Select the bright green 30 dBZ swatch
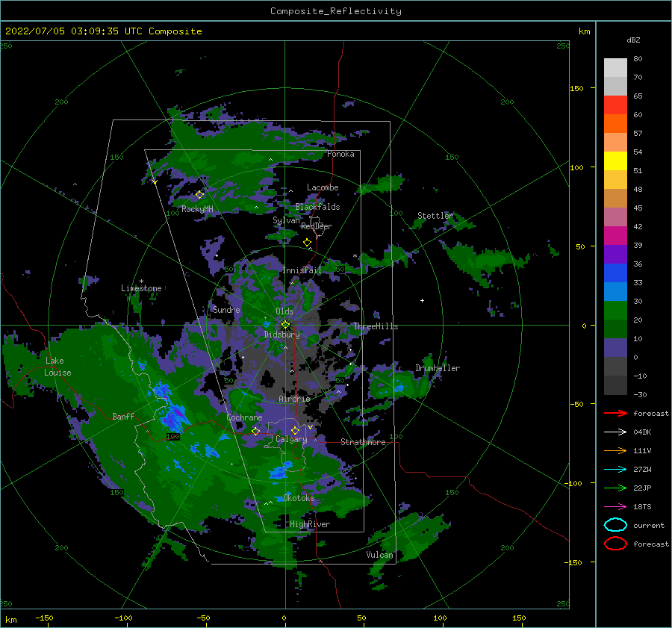Viewport: 672px width, 628px height. 615,310
